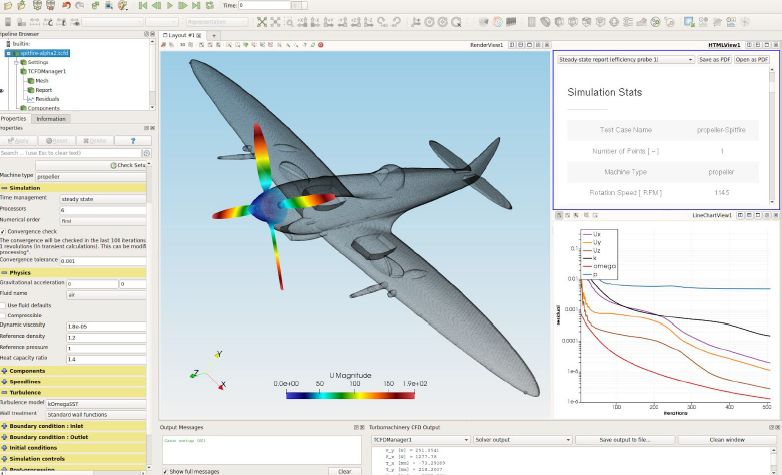The height and width of the screenshot is (475, 782).
Task: Select the Layout #1 tab
Action: point(182,35)
